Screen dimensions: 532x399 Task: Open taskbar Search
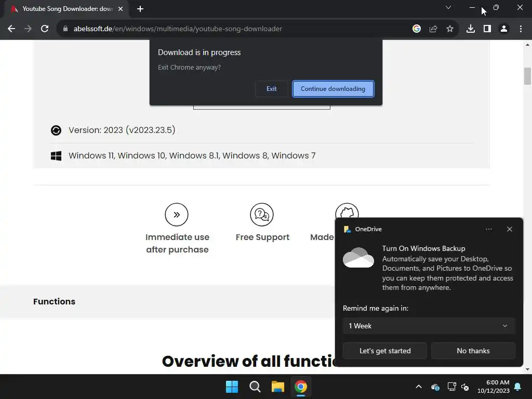(255, 387)
